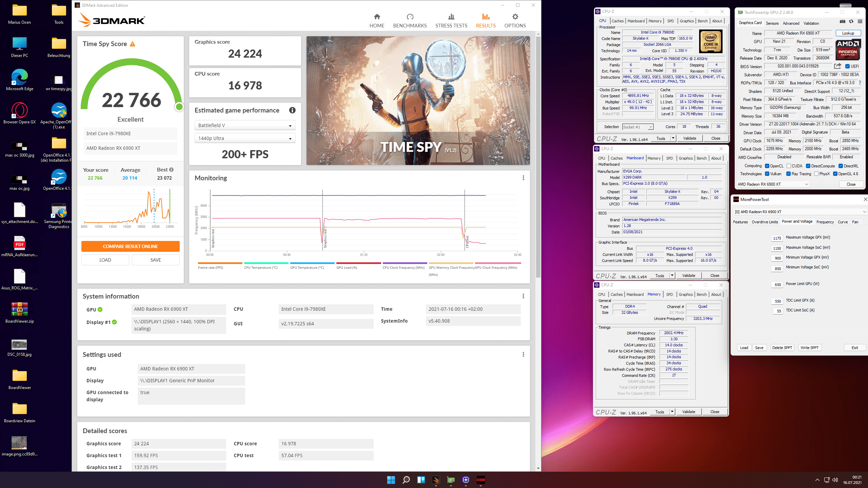868x488 pixels.
Task: Click the BIOS export share icon in GPU-Z
Action: 837,66
